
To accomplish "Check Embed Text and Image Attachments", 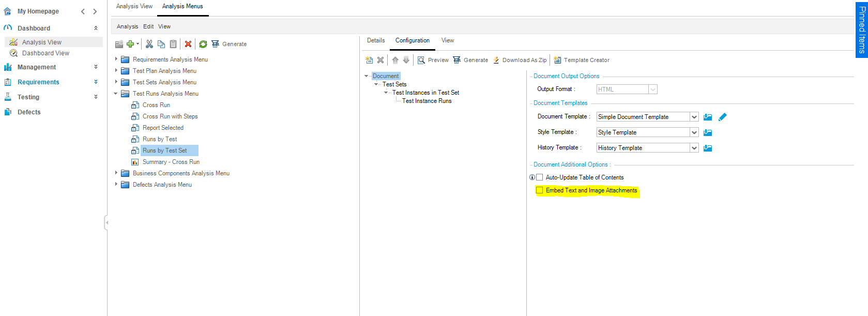I will click(540, 190).
